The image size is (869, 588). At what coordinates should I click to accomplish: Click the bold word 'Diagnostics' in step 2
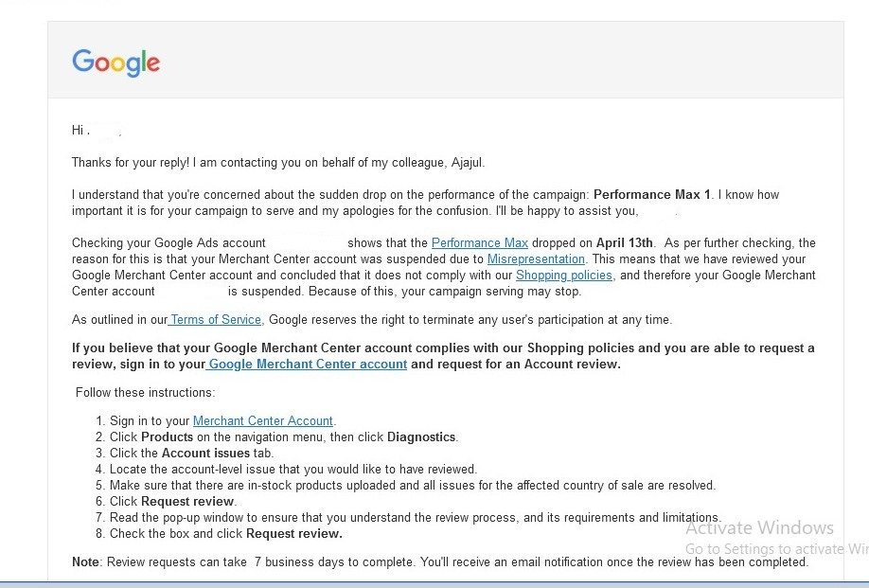click(421, 437)
